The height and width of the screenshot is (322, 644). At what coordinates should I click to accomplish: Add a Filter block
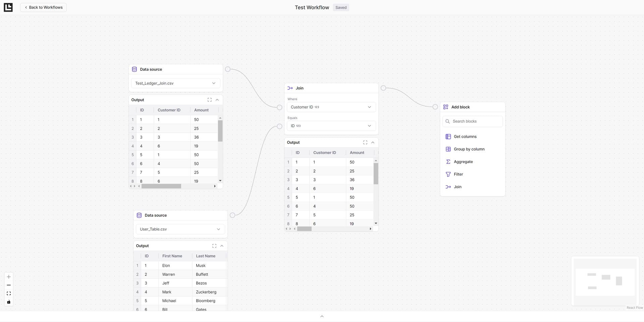pyautogui.click(x=458, y=174)
